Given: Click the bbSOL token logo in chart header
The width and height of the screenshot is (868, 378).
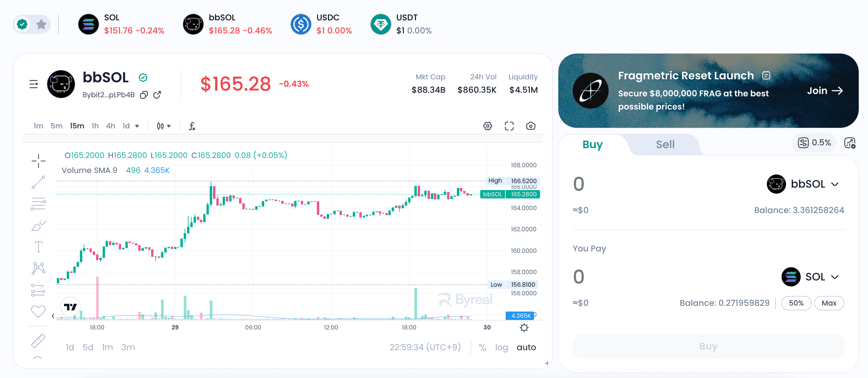Looking at the screenshot, I should tap(61, 84).
